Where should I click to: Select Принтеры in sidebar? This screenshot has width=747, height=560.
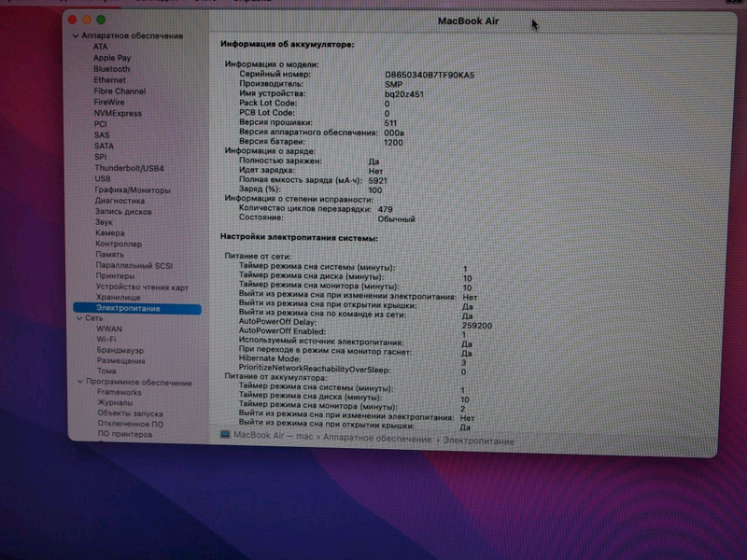115,275
